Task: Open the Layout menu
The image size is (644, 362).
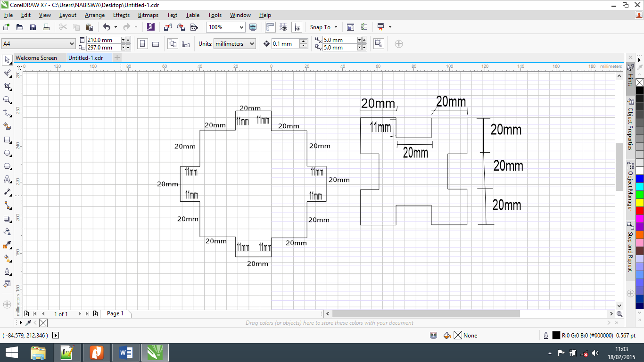Action: [x=68, y=15]
